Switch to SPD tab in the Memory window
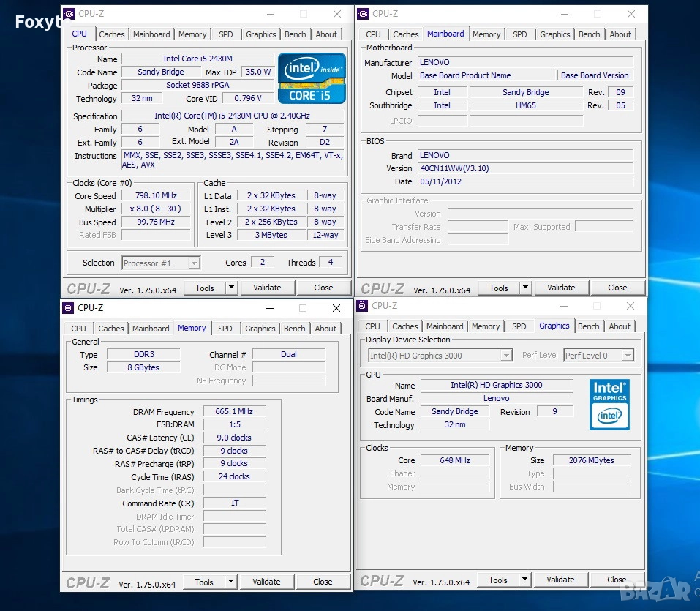Image resolution: width=700 pixels, height=611 pixels. coord(225,329)
